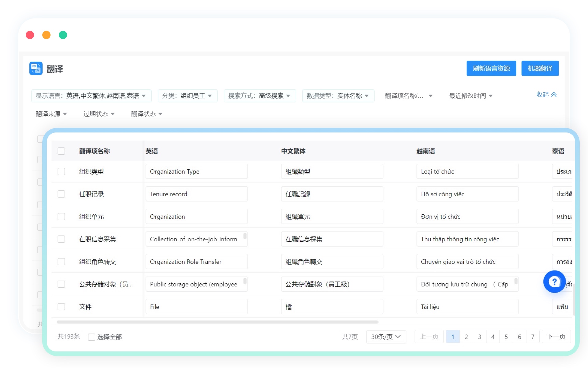Click the translation app logo icon

[36, 68]
